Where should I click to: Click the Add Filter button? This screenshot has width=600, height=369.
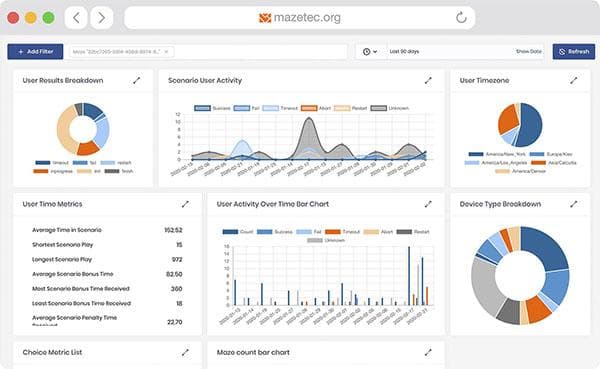coord(35,51)
